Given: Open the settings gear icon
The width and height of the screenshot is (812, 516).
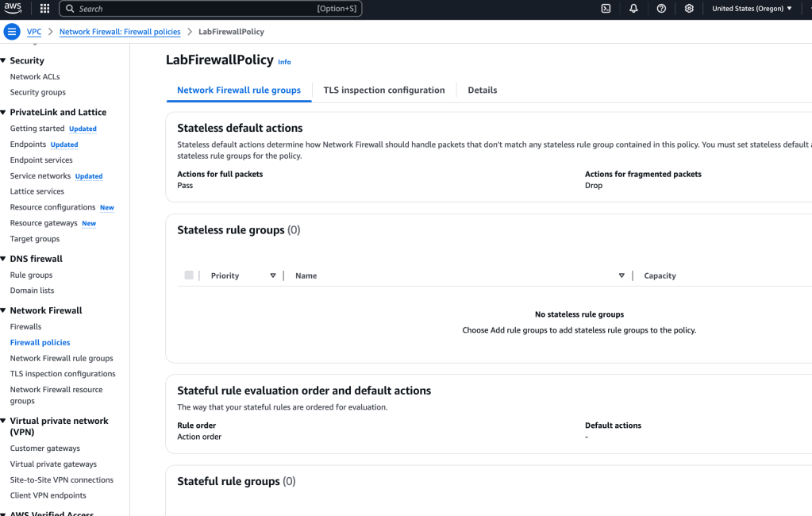Looking at the screenshot, I should pyautogui.click(x=689, y=9).
